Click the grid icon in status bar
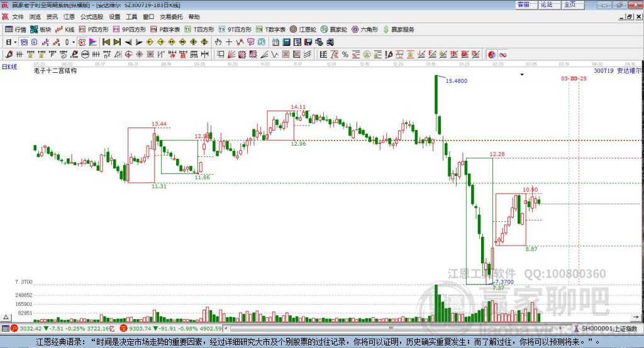The height and width of the screenshot is (348, 644). 5,329
